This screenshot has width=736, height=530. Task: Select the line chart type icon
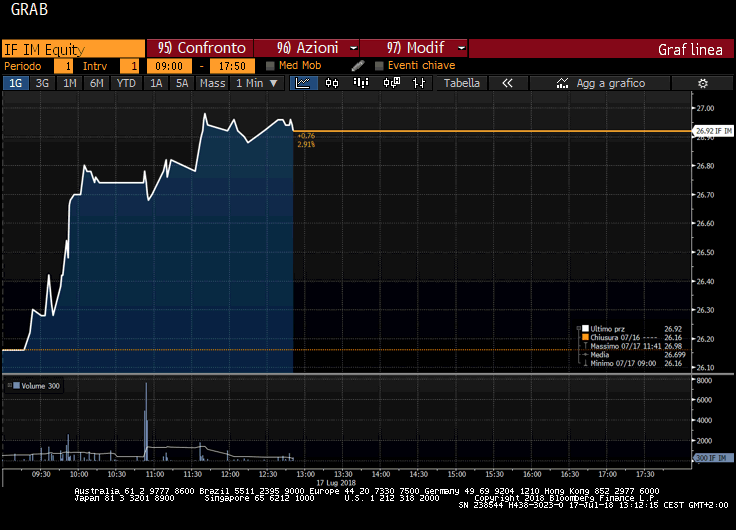(303, 83)
